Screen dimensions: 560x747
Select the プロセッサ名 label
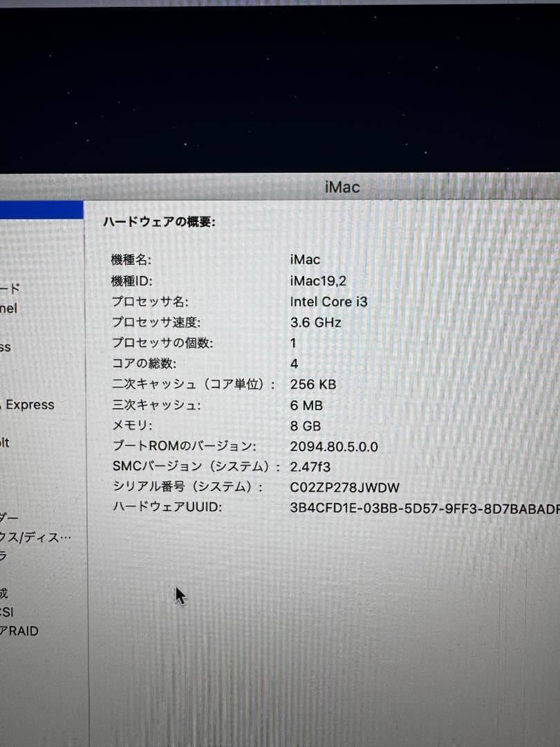[150, 302]
